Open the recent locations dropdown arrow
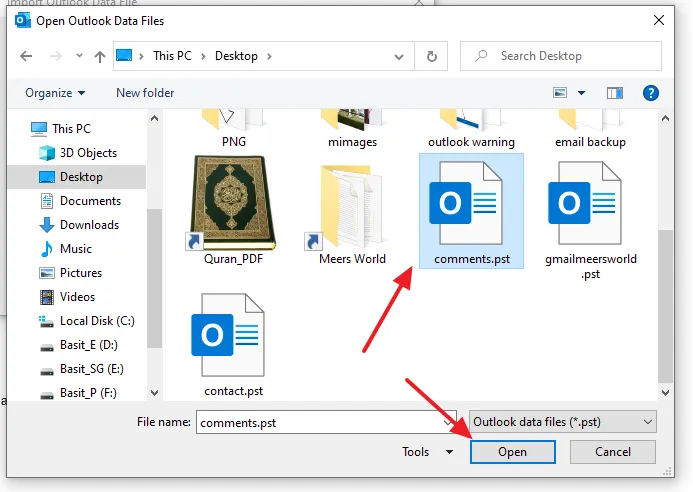 79,56
